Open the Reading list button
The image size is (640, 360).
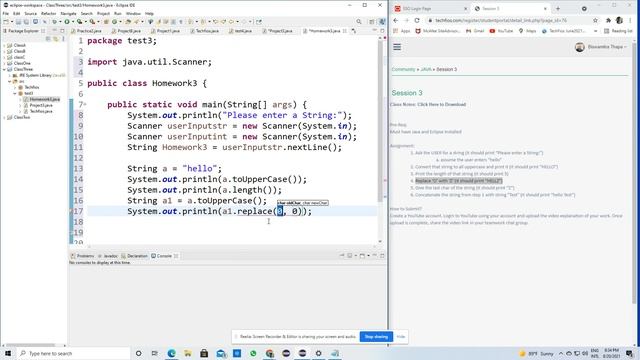(x=618, y=31)
